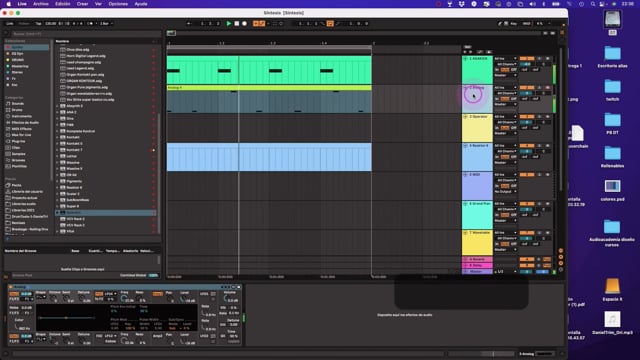
Task: Toggle the Loop switch in transport
Action: (x=330, y=24)
